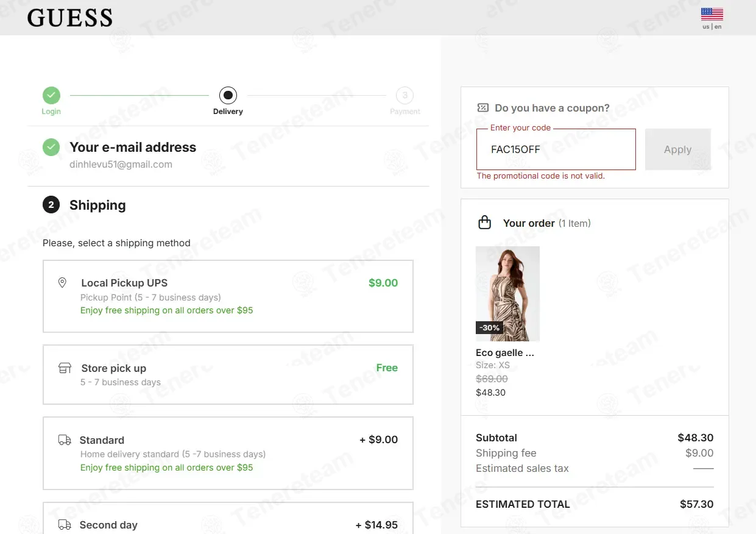756x534 pixels.
Task: Click the Your e-mail address heading
Action: (133, 147)
